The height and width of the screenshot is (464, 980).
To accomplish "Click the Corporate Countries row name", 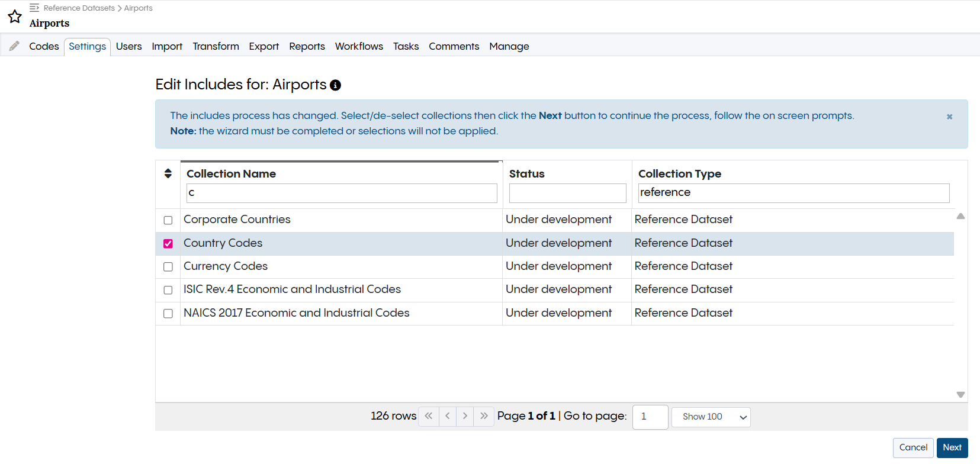I will point(237,220).
